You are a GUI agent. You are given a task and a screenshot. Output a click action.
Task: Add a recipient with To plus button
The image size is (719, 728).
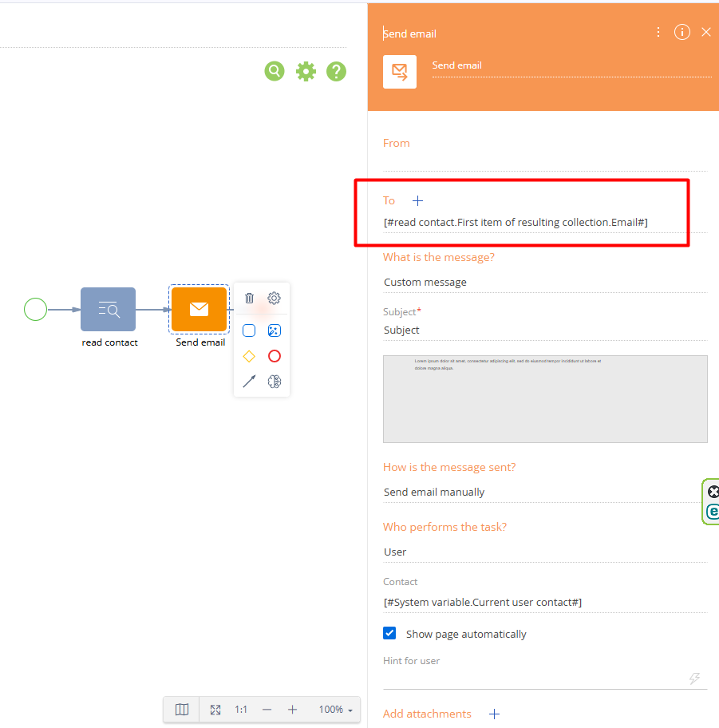click(417, 200)
